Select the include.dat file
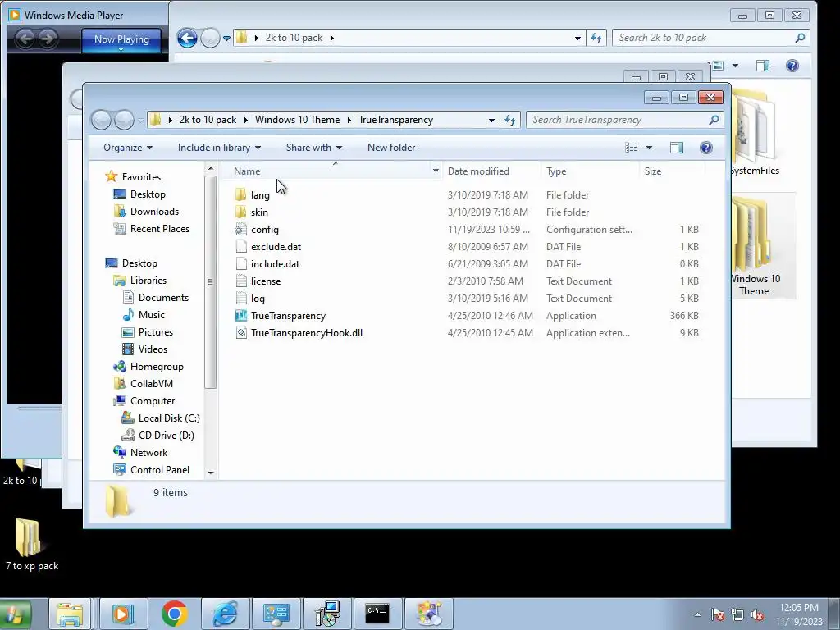Image resolution: width=840 pixels, height=630 pixels. point(275,263)
